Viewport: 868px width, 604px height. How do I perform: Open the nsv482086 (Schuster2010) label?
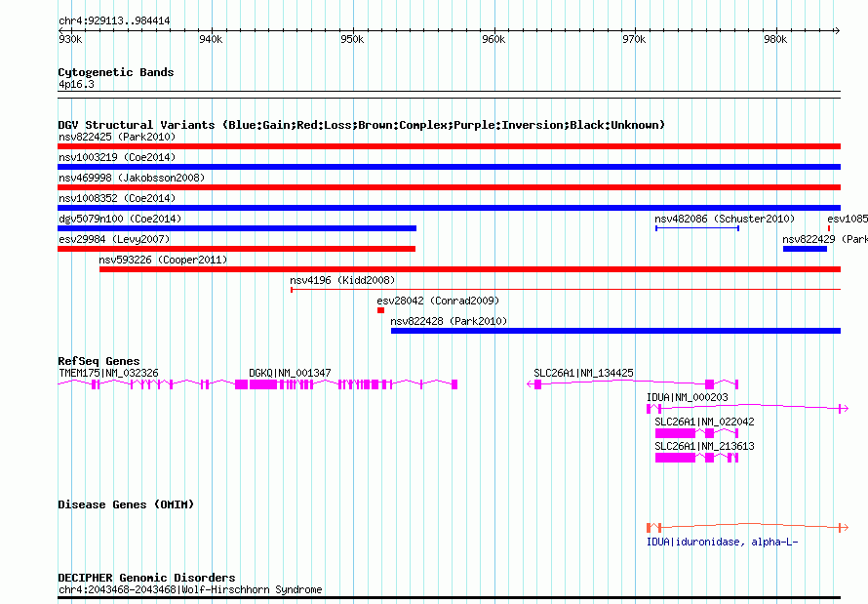[725, 219]
